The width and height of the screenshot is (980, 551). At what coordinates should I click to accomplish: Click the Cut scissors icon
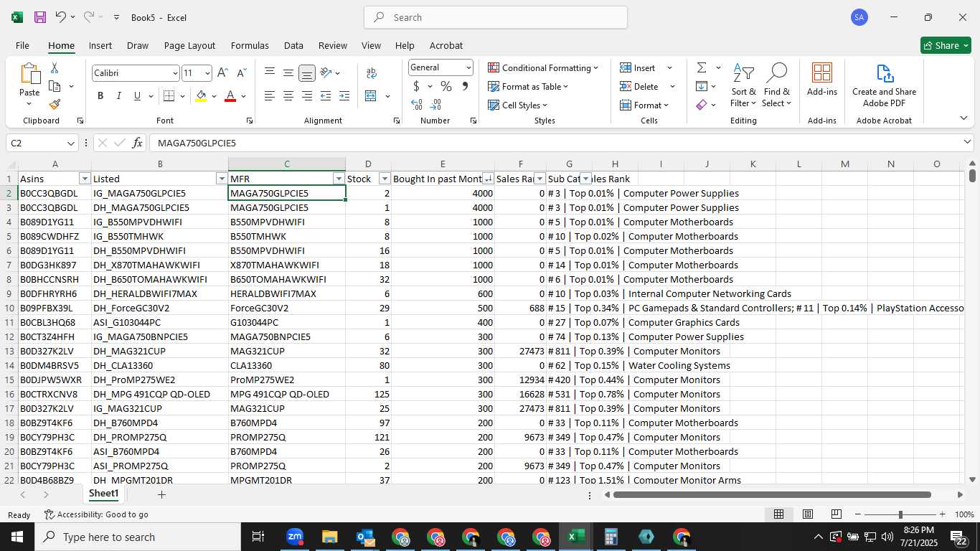(x=54, y=67)
